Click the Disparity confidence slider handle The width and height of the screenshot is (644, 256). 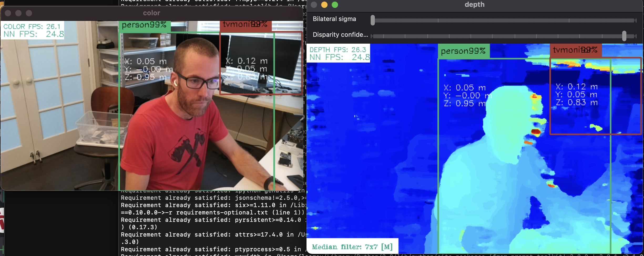[624, 36]
